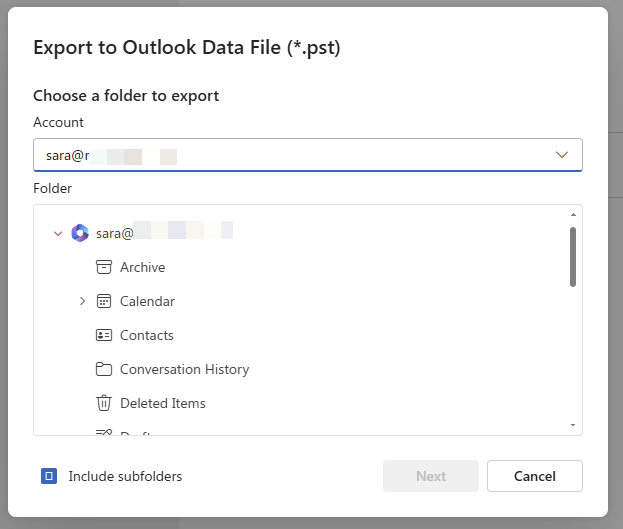Open the Account dropdown chevron
This screenshot has height=529, width=623.
coord(562,155)
